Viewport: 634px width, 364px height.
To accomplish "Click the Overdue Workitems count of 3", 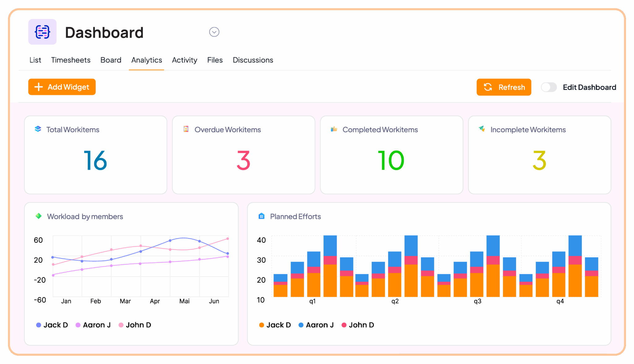I will (243, 160).
